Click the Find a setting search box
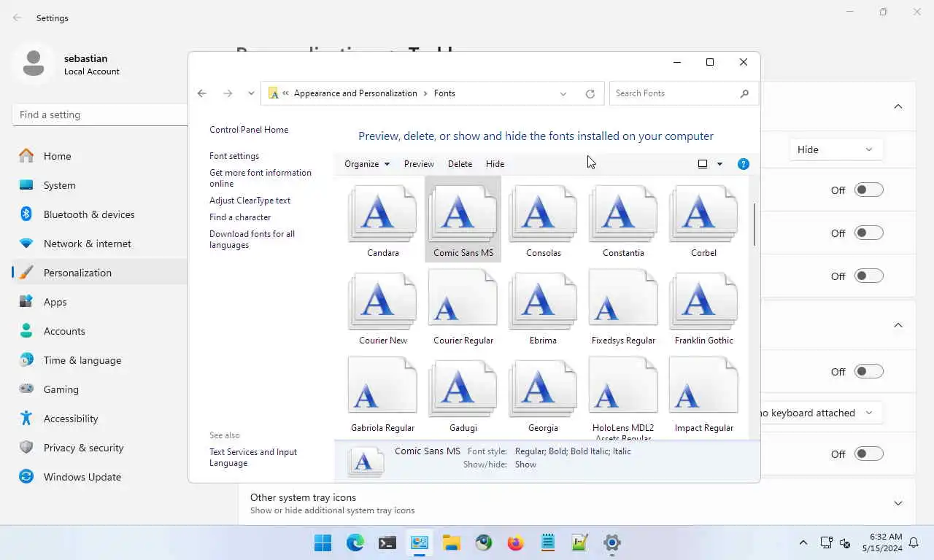Image resolution: width=934 pixels, height=560 pixels. (x=100, y=114)
